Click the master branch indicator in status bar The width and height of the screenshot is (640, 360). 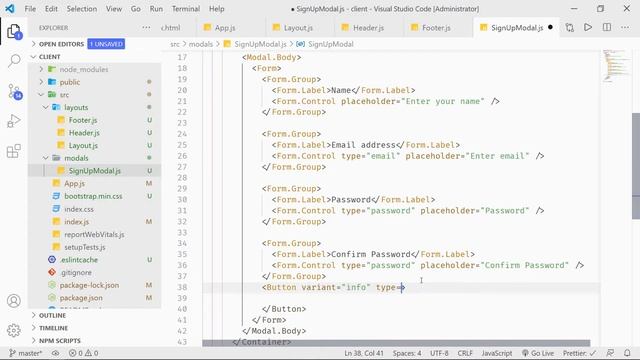coord(25,353)
